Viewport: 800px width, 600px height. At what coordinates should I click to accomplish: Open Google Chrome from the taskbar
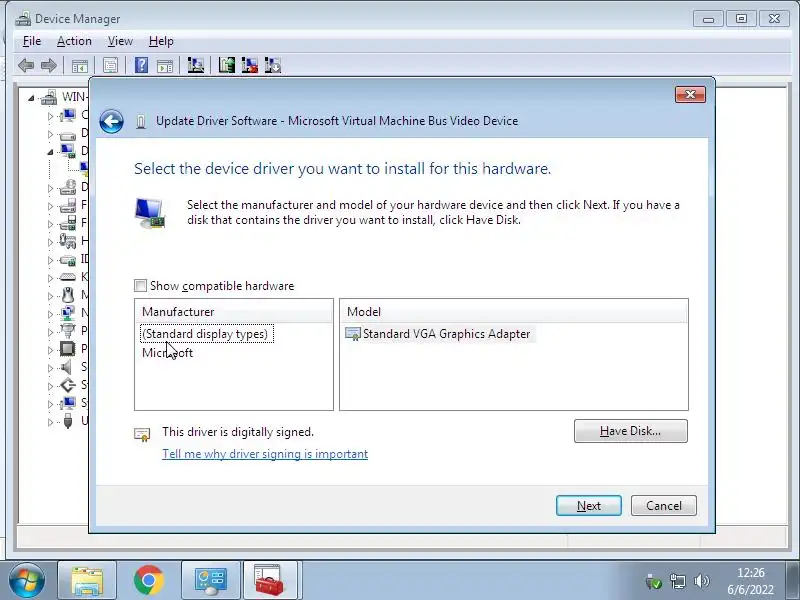148,580
